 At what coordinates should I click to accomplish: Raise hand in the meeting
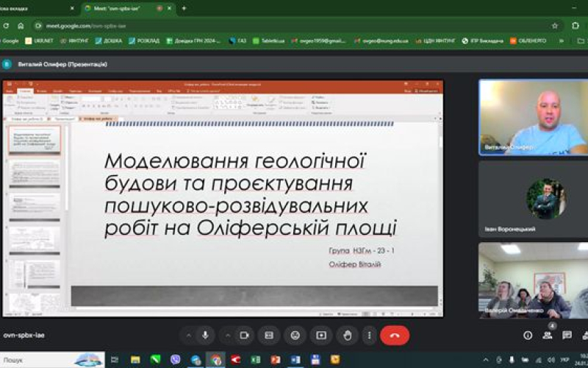[x=347, y=336]
